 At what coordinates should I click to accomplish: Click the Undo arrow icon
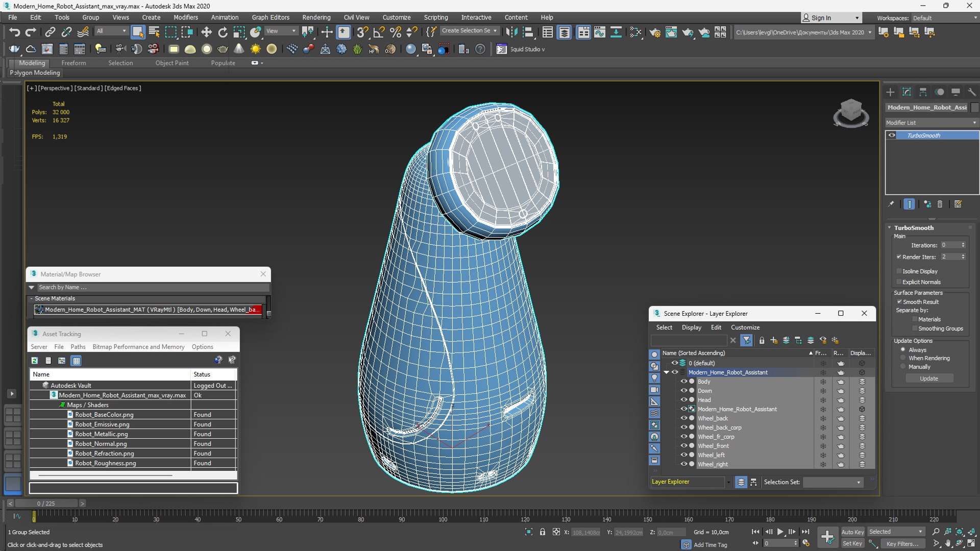coord(14,32)
